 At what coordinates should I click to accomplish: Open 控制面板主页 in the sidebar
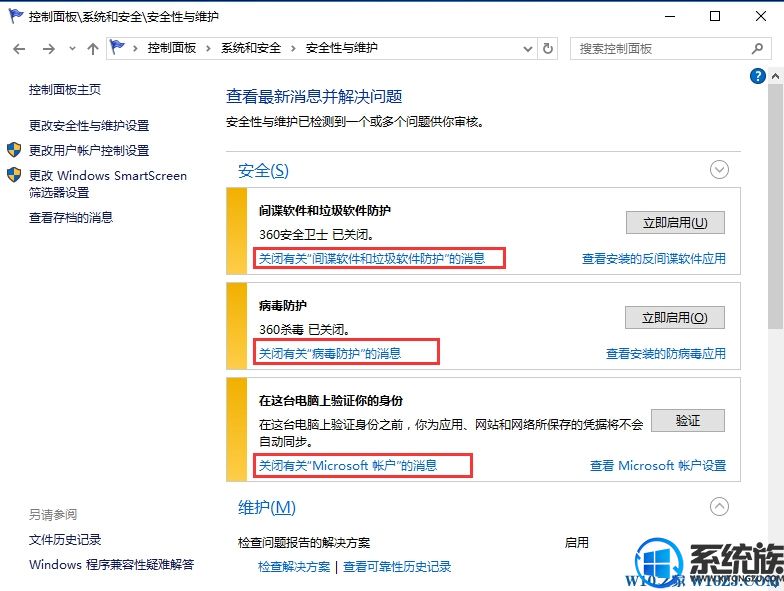pos(65,90)
